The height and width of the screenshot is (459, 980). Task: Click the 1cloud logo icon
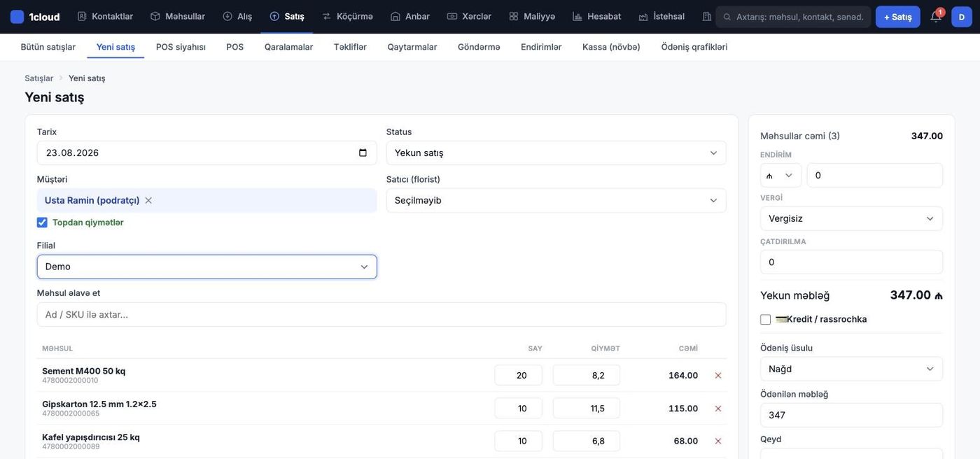pos(17,17)
